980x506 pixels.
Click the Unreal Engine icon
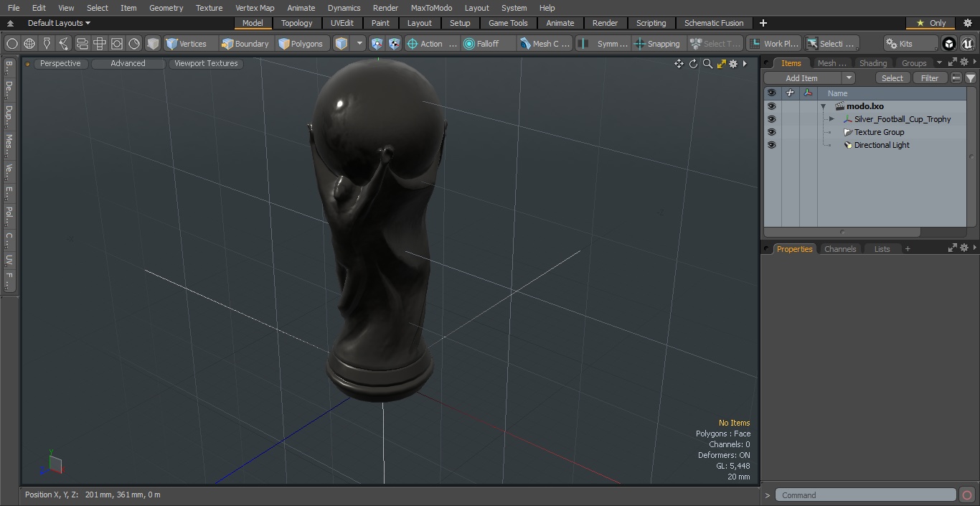pyautogui.click(x=968, y=44)
